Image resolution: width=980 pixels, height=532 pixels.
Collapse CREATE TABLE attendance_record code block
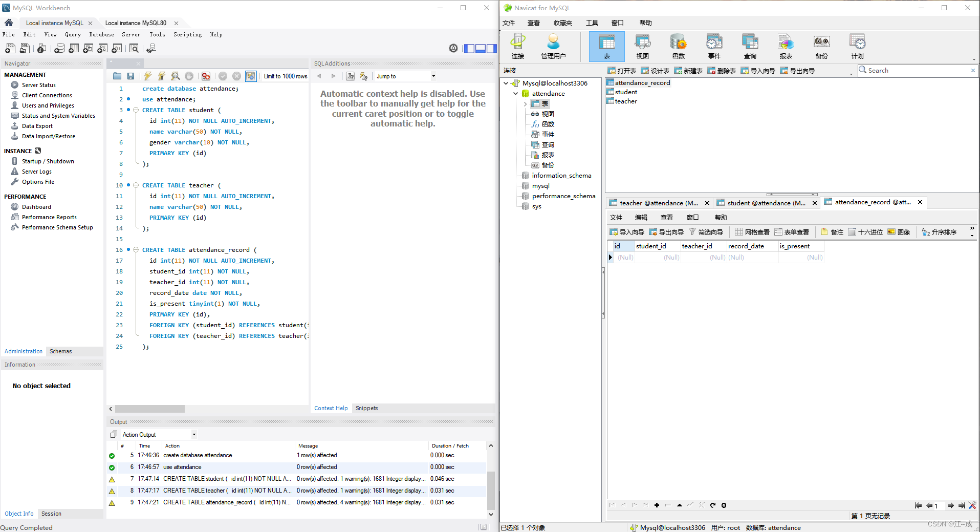click(x=136, y=250)
